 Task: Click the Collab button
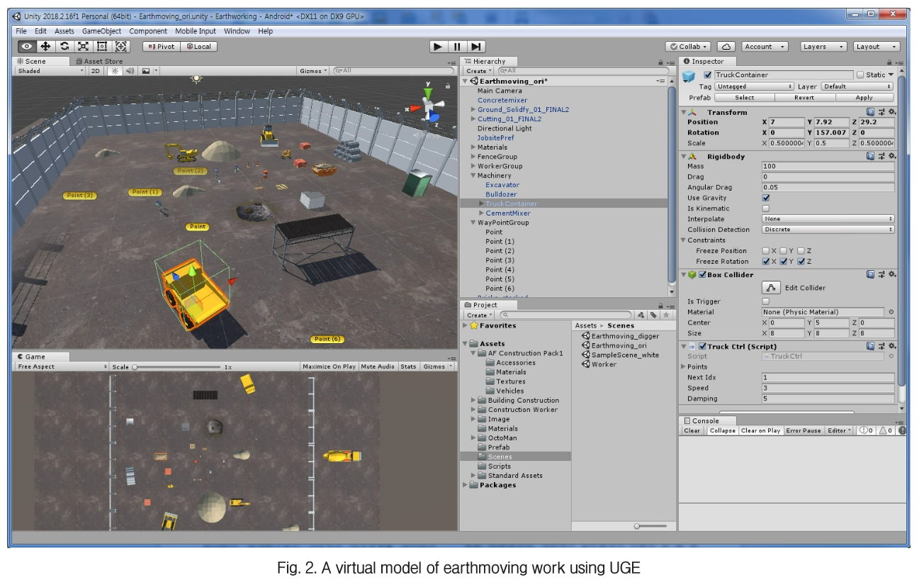(x=688, y=46)
